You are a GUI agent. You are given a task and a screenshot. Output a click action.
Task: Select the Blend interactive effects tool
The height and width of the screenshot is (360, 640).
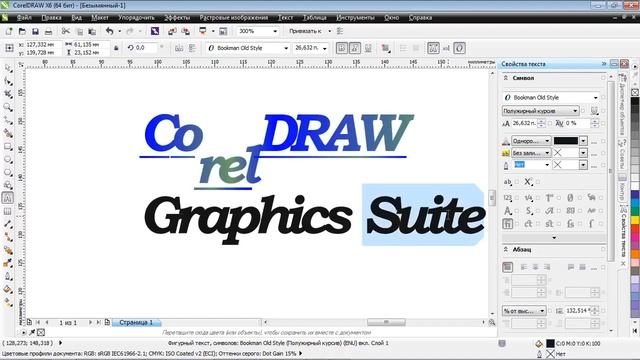pos(8,250)
